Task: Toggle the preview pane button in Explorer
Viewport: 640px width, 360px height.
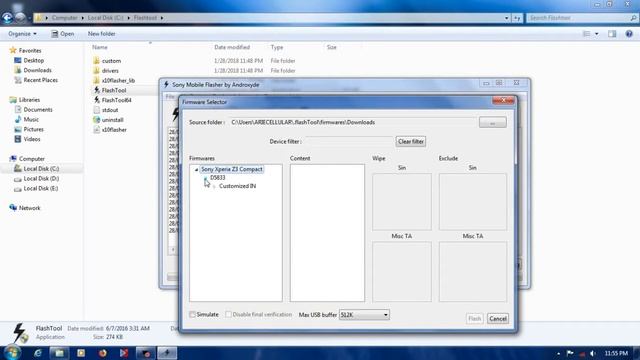Action: click(612, 34)
